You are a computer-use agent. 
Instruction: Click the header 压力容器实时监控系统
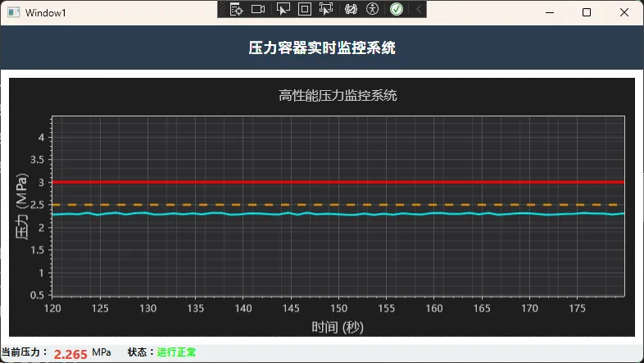(322, 48)
